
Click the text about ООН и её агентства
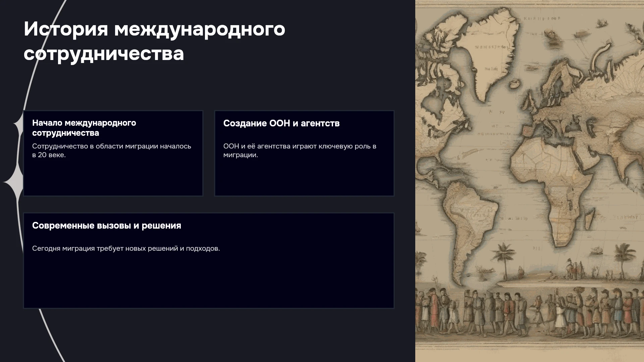[x=300, y=150]
